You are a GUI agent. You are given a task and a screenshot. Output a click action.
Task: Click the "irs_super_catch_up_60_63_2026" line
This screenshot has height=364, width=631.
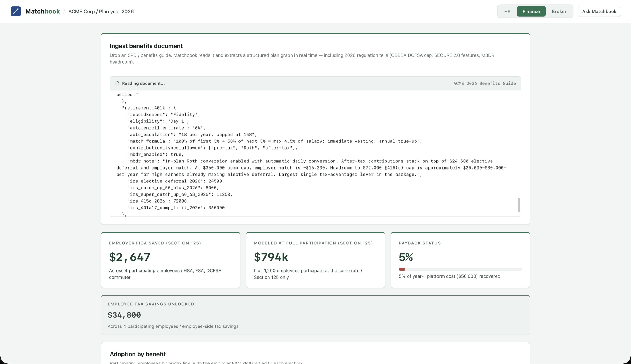tap(180, 194)
